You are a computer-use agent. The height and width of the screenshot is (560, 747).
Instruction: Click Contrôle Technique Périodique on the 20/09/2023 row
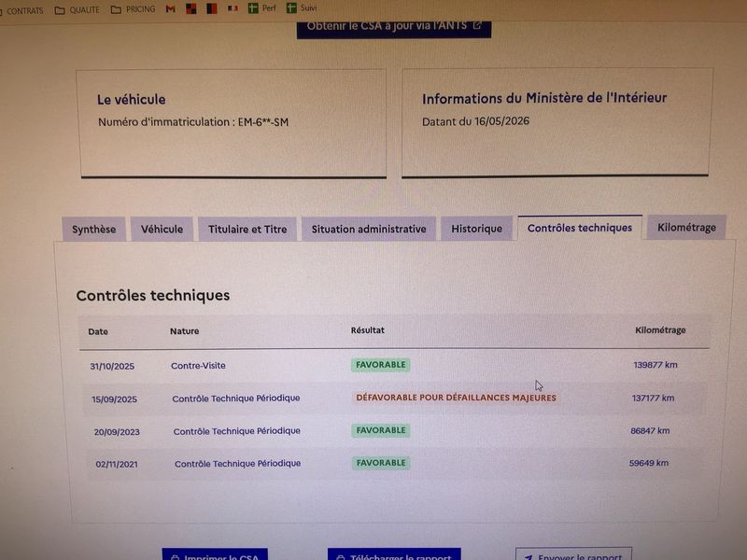click(237, 431)
